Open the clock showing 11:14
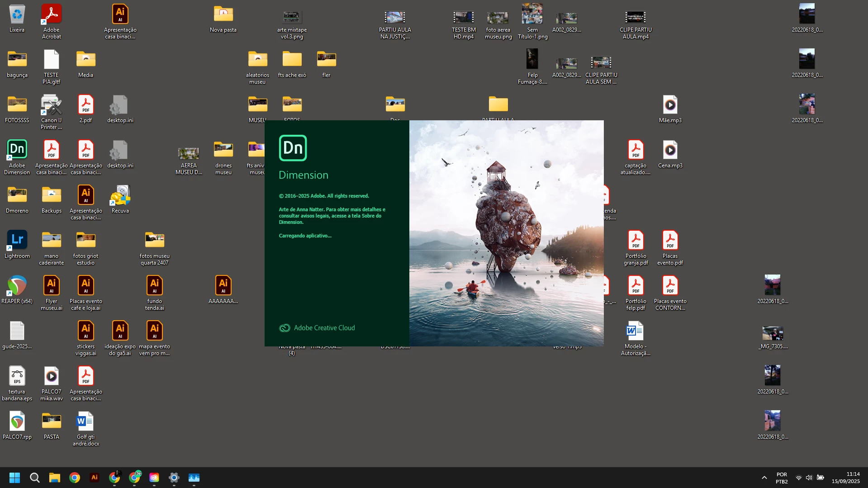This screenshot has width=868, height=488. [846, 478]
